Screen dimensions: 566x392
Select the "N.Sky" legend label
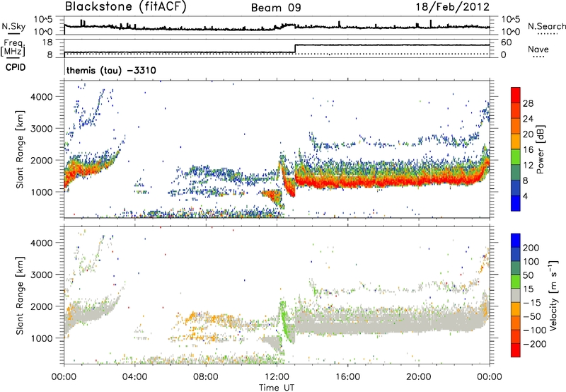[x=13, y=26]
